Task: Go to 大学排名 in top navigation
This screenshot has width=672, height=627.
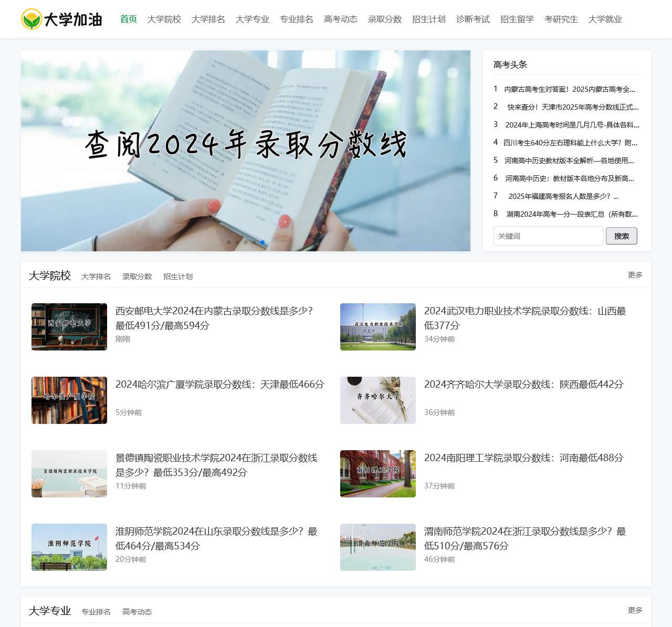Action: coord(208,19)
